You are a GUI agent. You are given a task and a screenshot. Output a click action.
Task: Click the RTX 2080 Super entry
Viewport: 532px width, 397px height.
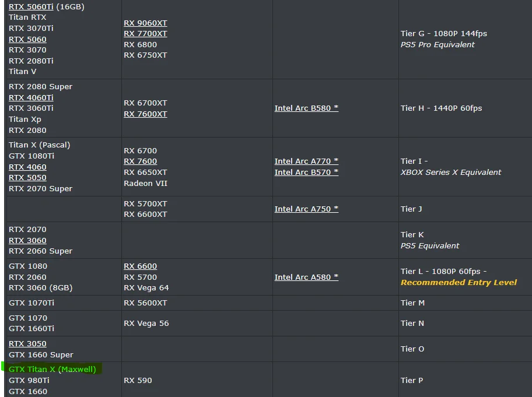pyautogui.click(x=40, y=87)
